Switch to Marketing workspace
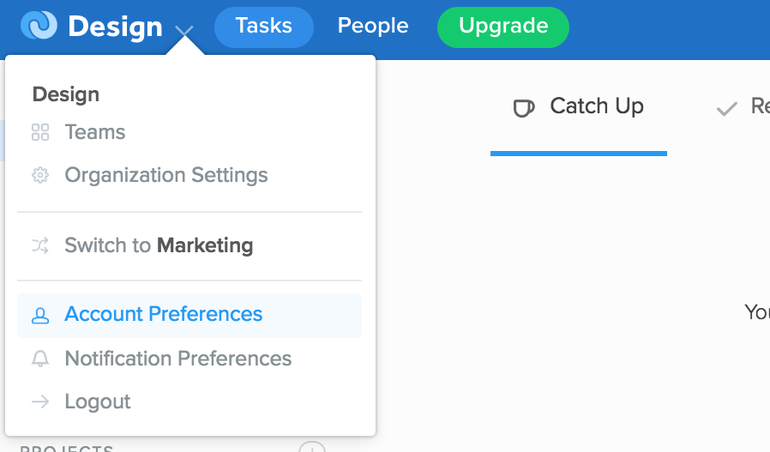Viewport: 770px width, 452px height. click(x=189, y=246)
